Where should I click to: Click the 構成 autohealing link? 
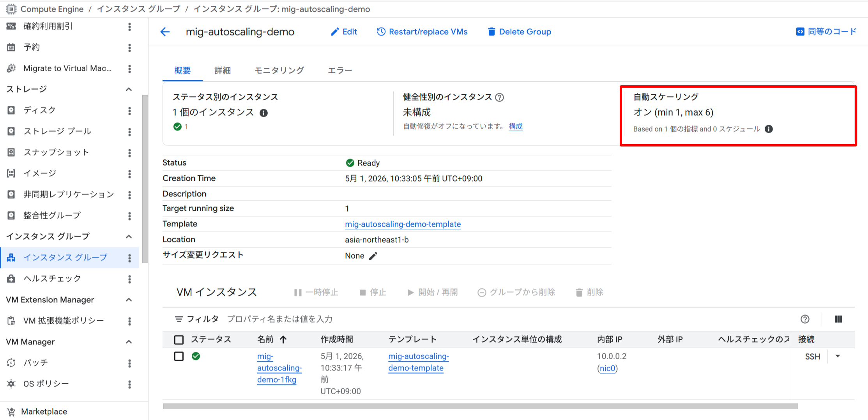coord(515,126)
